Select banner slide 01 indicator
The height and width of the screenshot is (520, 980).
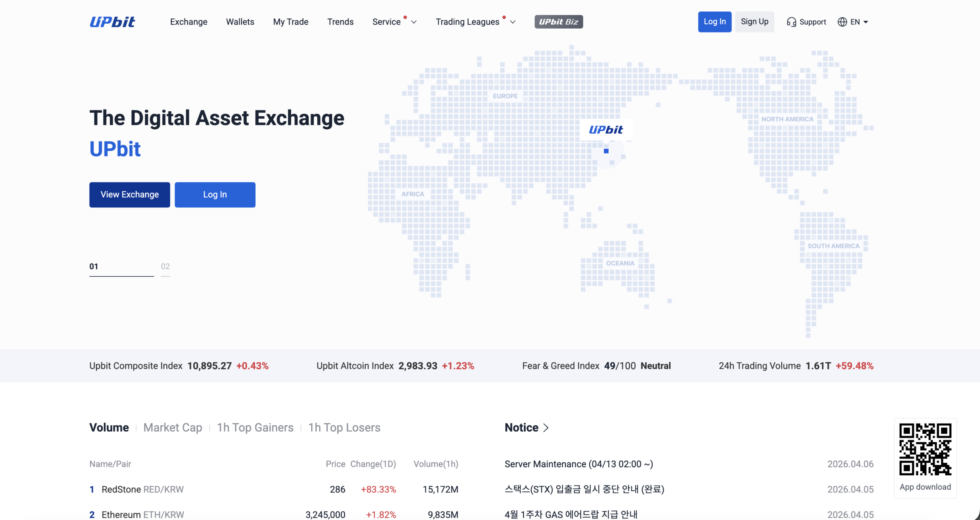click(x=94, y=266)
